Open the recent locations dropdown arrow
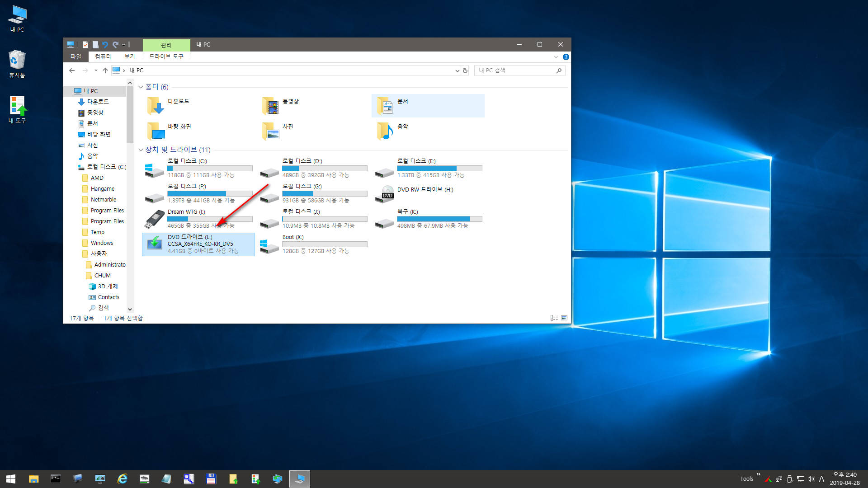Image resolution: width=868 pixels, height=488 pixels. pos(96,70)
